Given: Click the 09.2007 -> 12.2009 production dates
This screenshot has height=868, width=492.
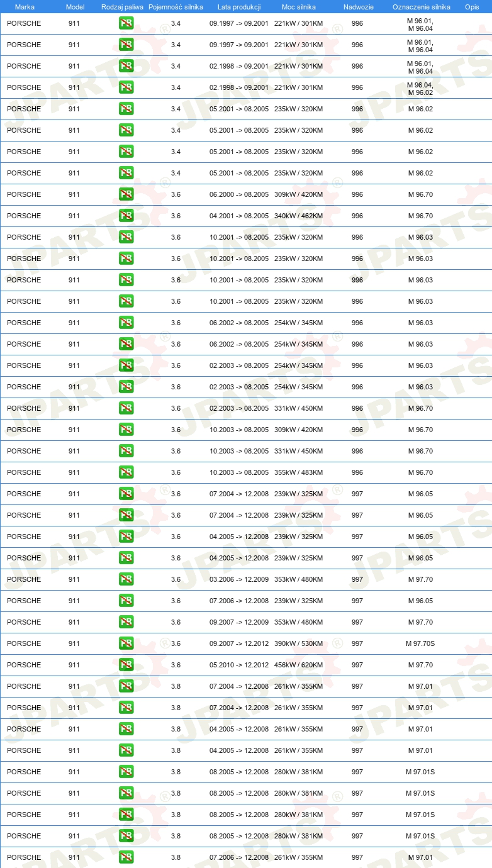Looking at the screenshot, I should tap(239, 622).
